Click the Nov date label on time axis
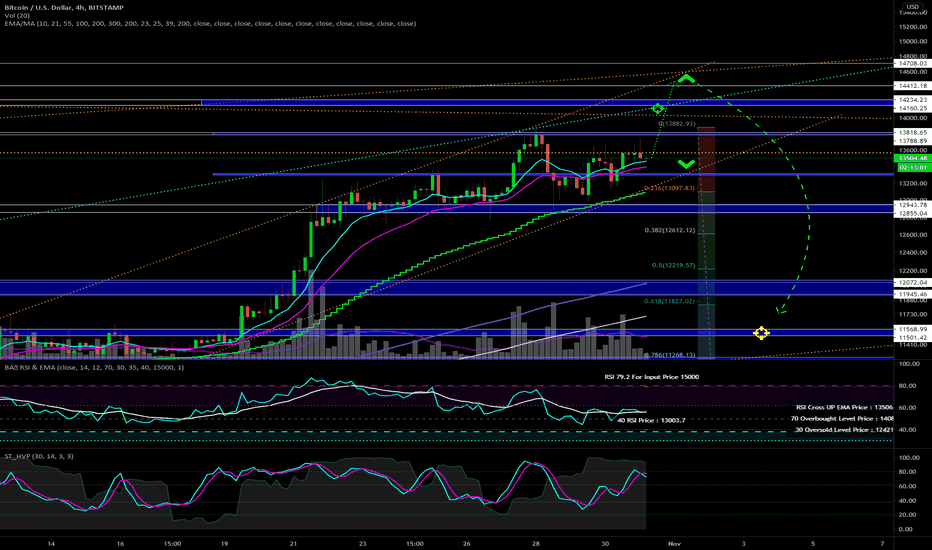The width and height of the screenshot is (932, 550). pos(673,543)
